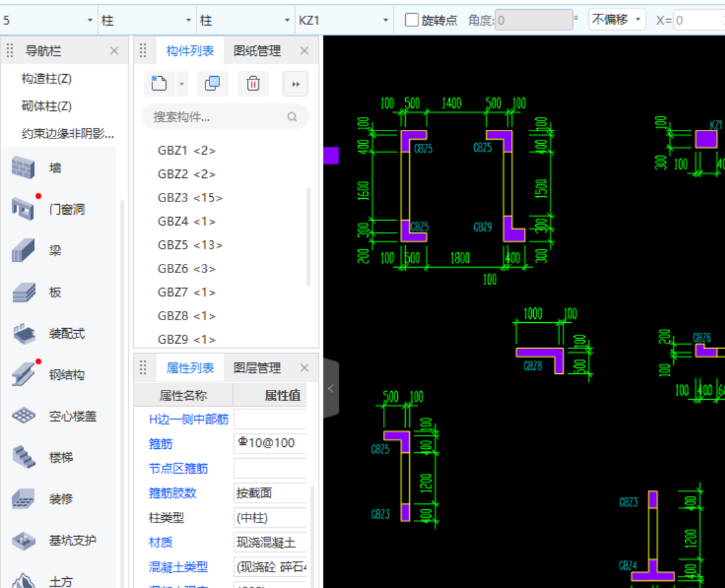This screenshot has width=725, height=588.
Task: Close the 构件列表 panel
Action: tap(304, 51)
